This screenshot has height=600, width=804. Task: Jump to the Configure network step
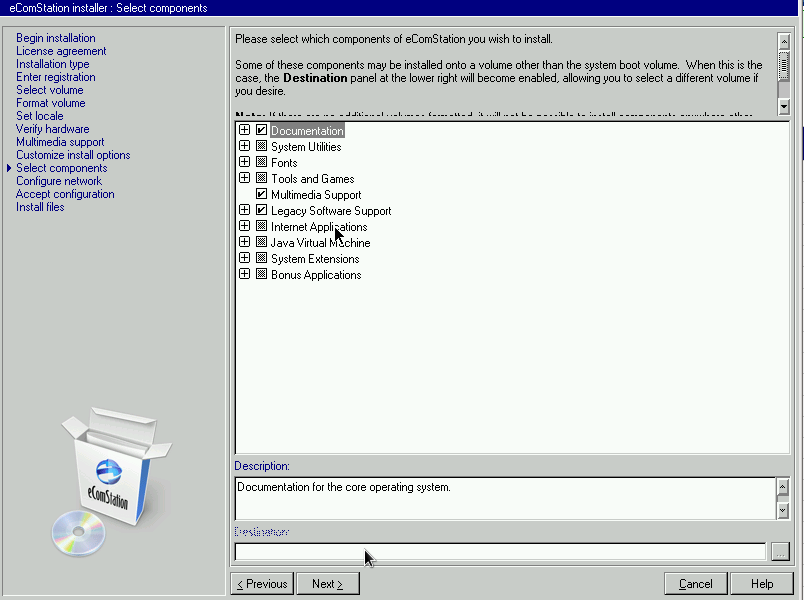point(59,181)
